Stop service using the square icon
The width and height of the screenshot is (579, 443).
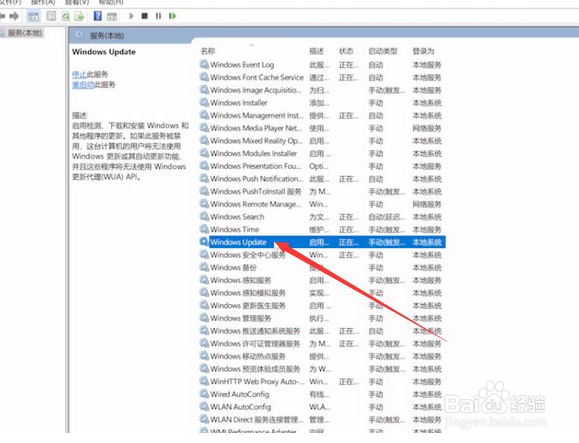[145, 16]
